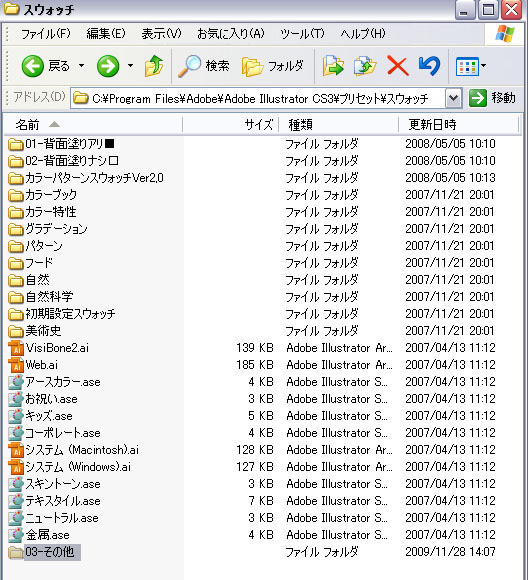The image size is (528, 580).
Task: Click the Move To folder icon
Action: click(x=333, y=66)
